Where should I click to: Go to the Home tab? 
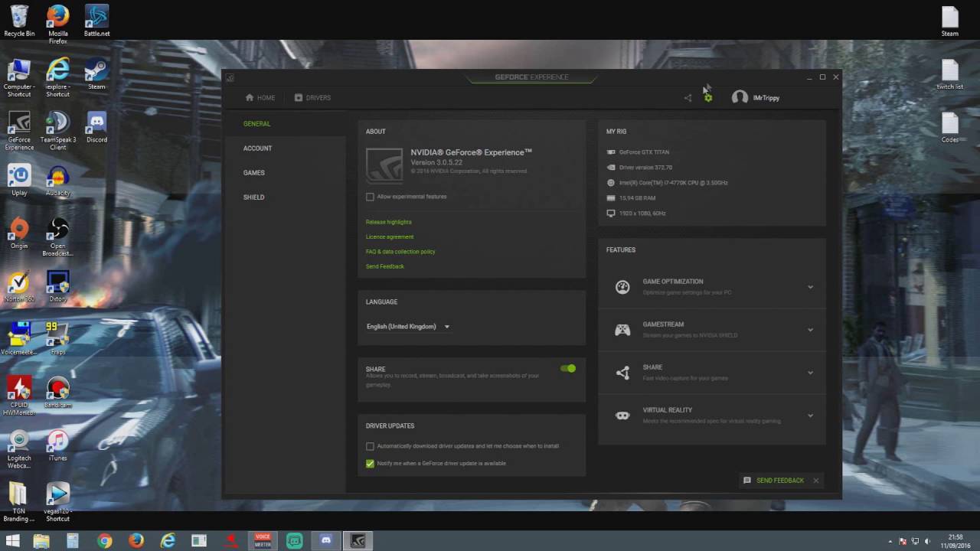click(x=260, y=98)
